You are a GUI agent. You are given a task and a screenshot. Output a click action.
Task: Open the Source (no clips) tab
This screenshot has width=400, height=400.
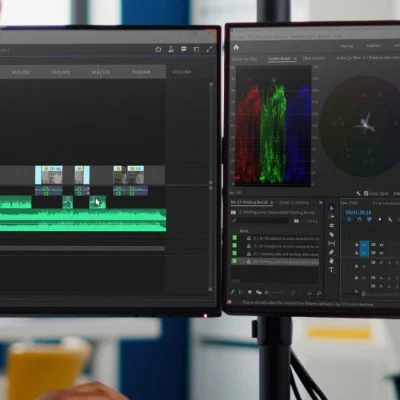point(245,59)
